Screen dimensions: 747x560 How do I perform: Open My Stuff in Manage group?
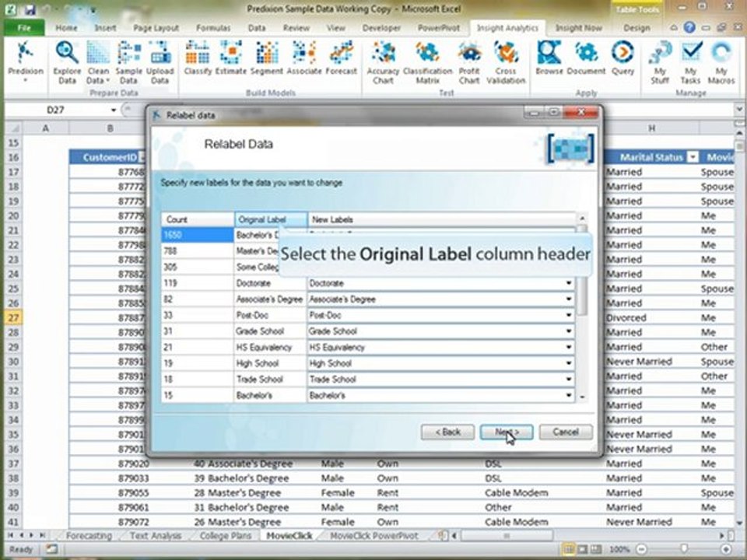(660, 62)
